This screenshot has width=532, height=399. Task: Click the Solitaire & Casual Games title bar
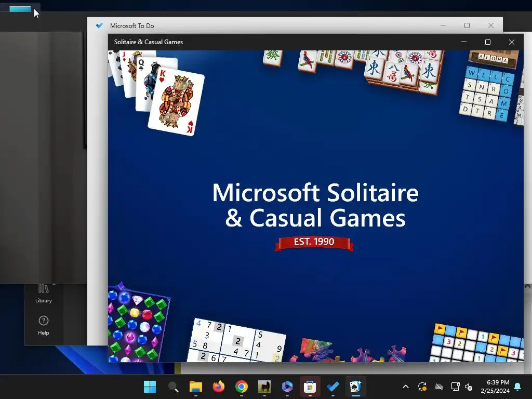coord(315,42)
